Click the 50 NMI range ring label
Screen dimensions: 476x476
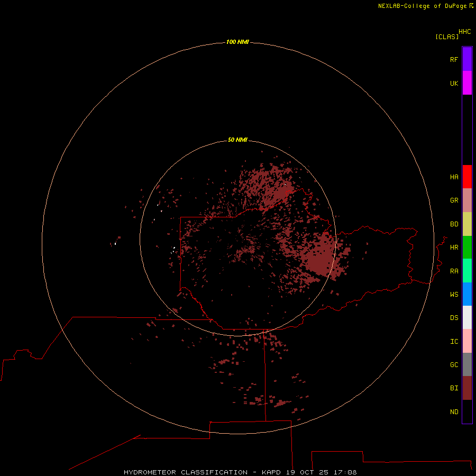tap(237, 140)
